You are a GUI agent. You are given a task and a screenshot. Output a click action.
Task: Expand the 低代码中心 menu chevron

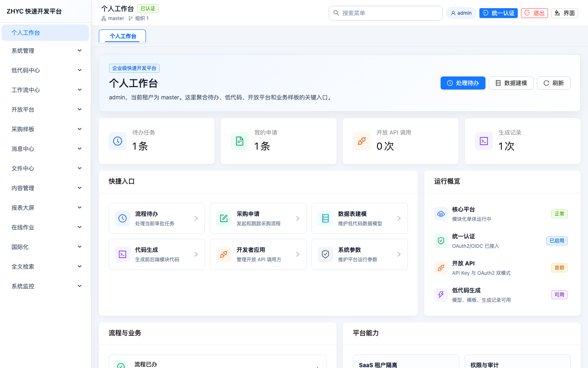(80, 70)
